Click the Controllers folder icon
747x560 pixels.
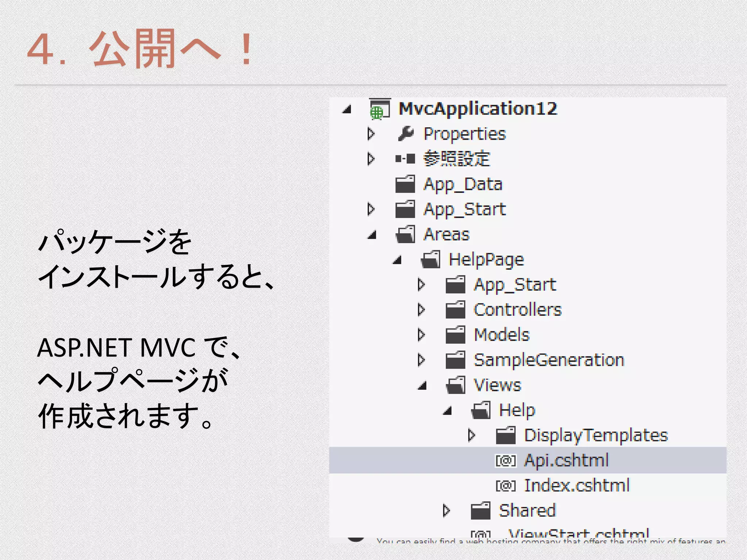(456, 310)
